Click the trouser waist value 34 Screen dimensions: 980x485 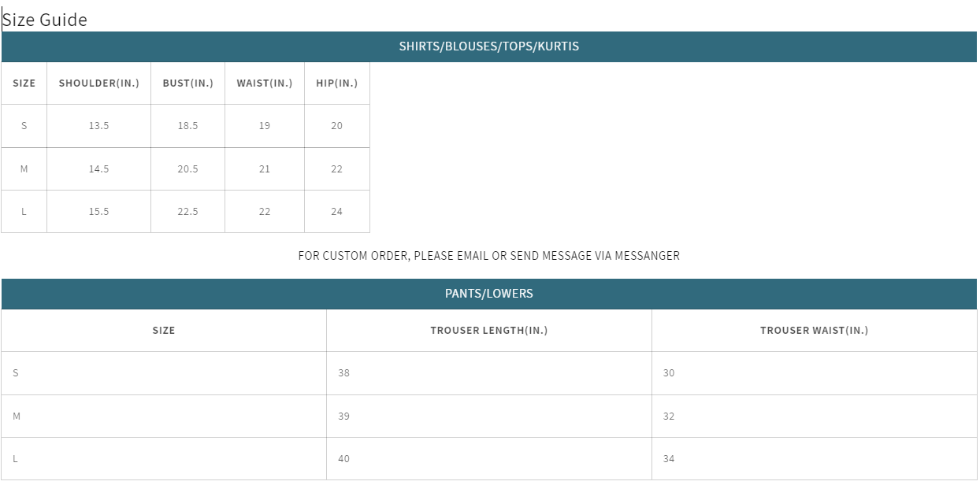click(669, 459)
